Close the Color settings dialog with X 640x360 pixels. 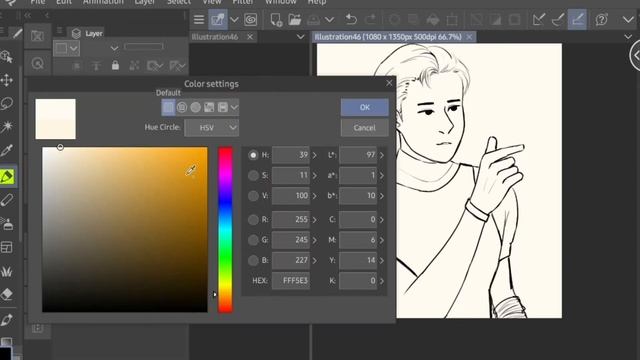click(x=389, y=83)
